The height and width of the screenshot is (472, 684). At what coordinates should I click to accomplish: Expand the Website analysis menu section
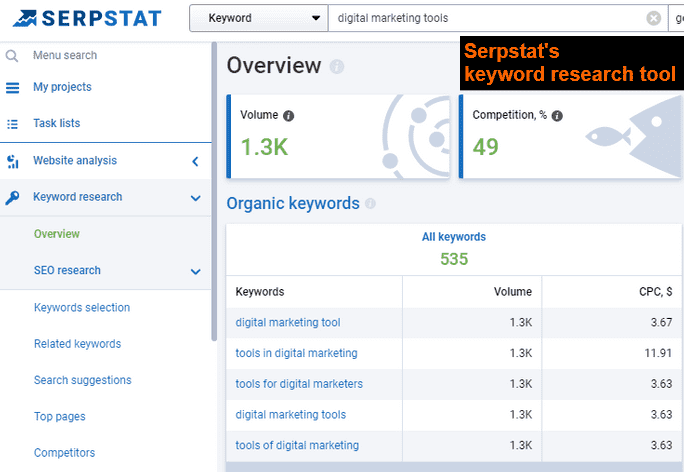(x=195, y=161)
